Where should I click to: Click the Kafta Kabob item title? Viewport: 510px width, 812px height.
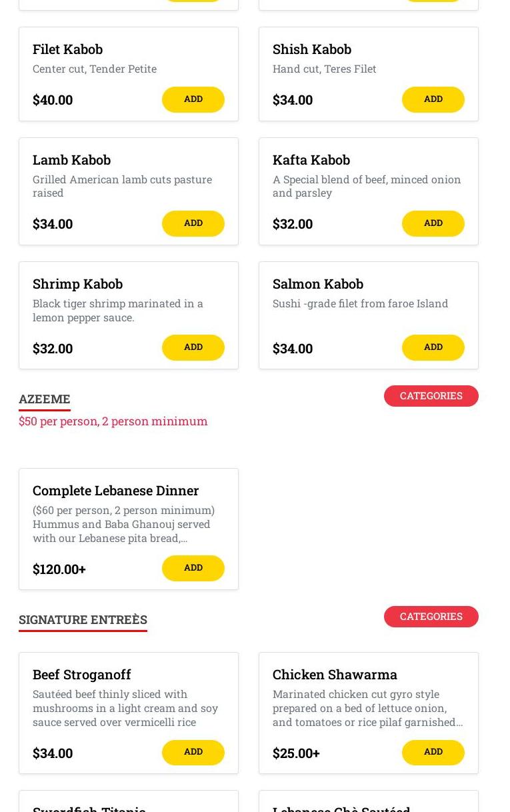311,160
